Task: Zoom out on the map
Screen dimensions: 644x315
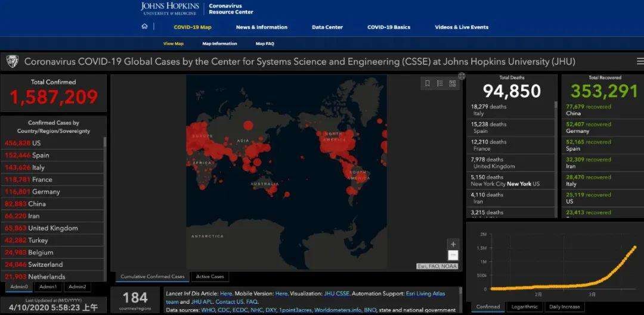Action: [453, 255]
